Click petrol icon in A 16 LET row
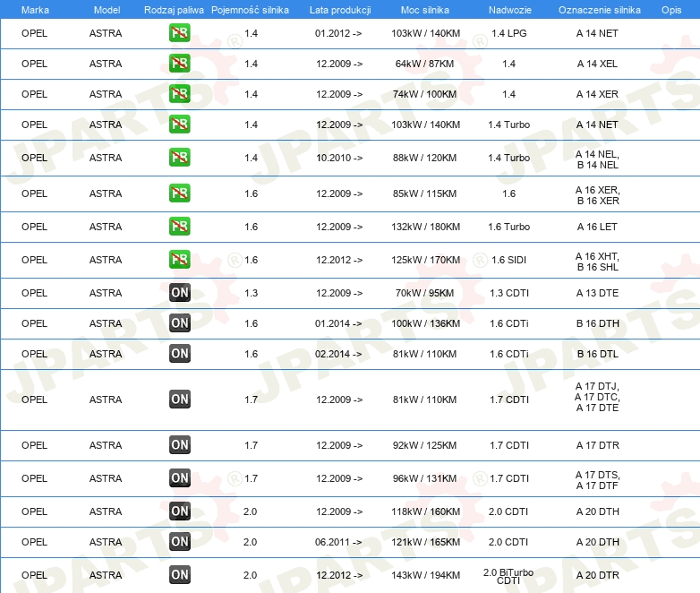Viewport: 700px width, 593px height. (179, 226)
